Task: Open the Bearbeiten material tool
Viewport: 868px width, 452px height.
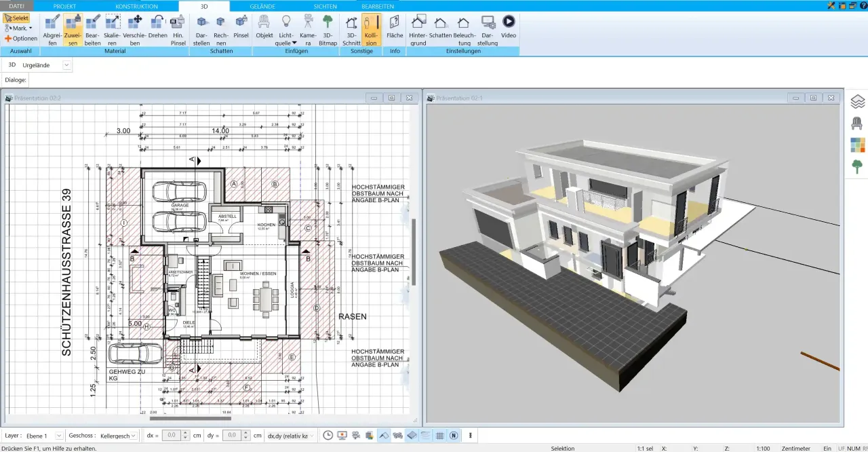Action: point(93,30)
